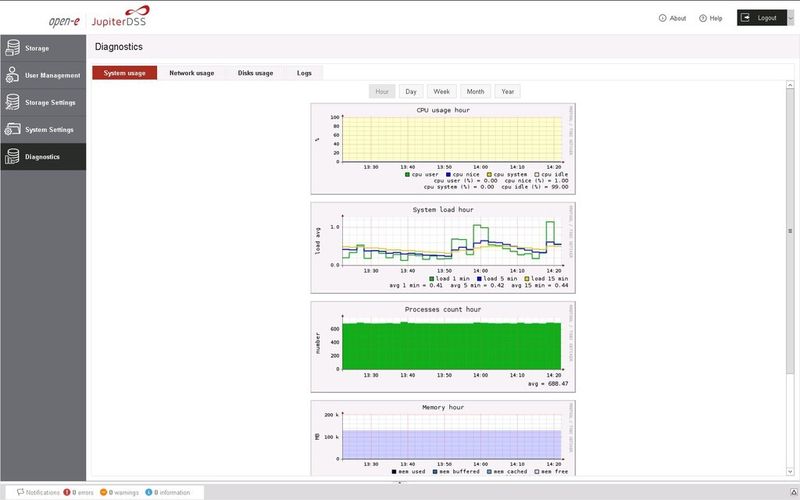Go to the Logs tab
The width and height of the screenshot is (800, 500).
click(304, 73)
